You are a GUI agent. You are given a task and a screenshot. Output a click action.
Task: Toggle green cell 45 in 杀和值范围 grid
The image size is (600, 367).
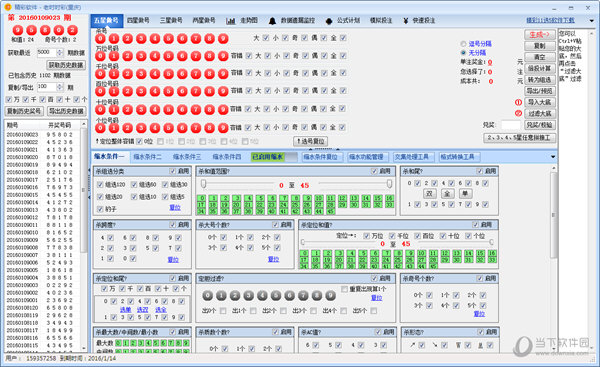click(331, 211)
